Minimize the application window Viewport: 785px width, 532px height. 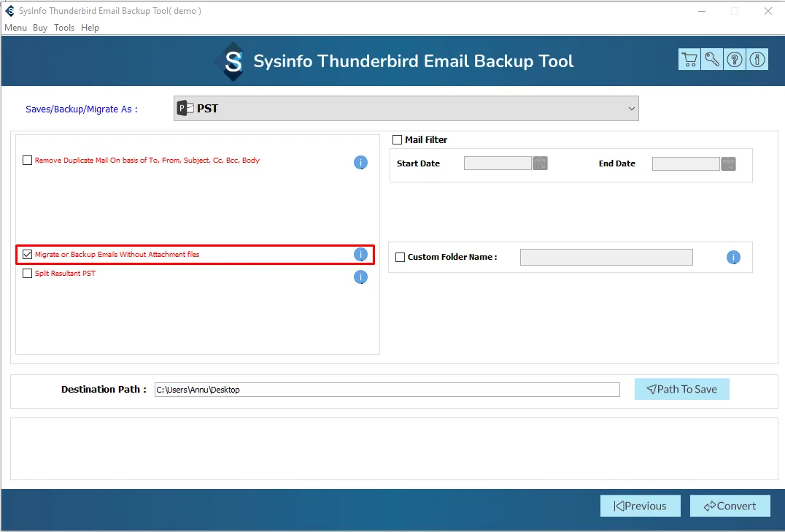[x=702, y=11]
